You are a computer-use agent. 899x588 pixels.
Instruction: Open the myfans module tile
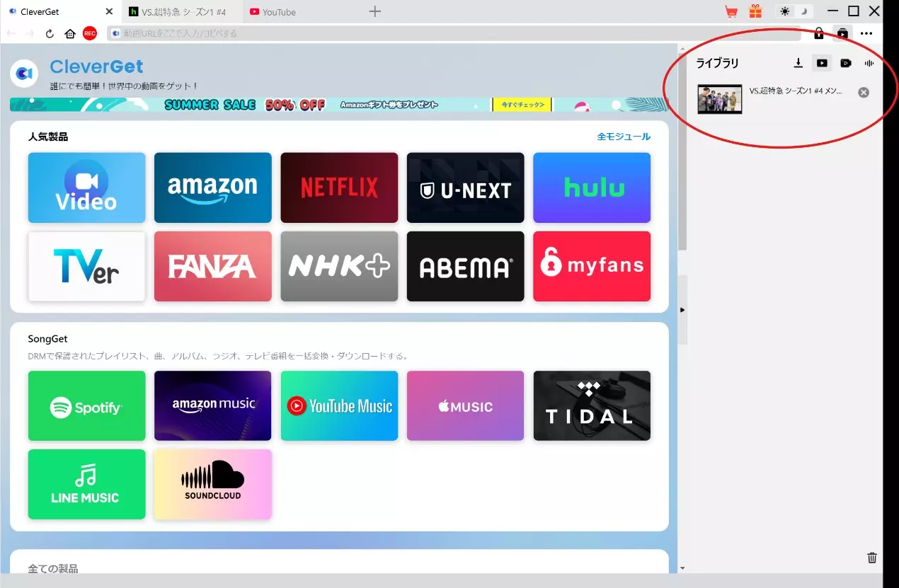tap(592, 266)
